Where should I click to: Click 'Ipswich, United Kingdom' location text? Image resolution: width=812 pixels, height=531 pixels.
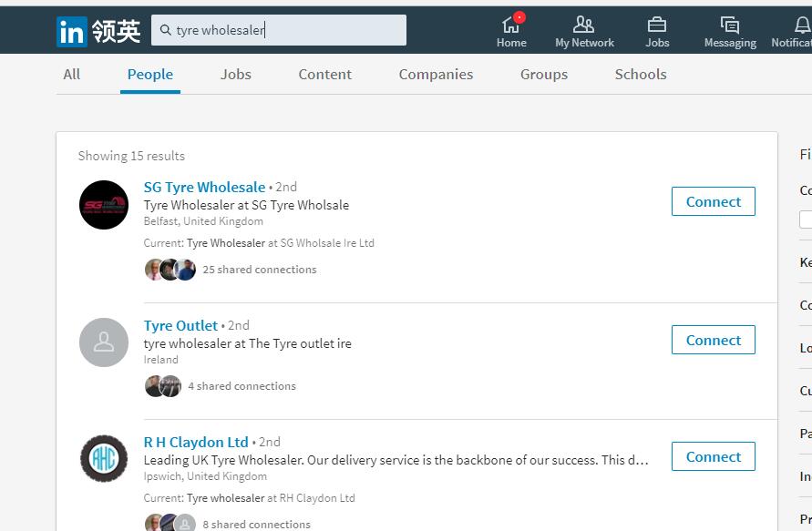click(205, 476)
